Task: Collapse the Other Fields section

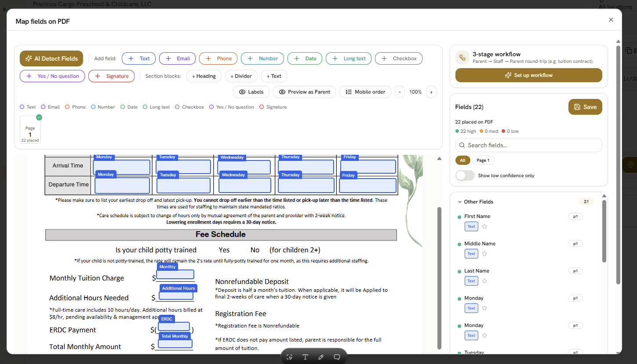Action: tap(460, 202)
